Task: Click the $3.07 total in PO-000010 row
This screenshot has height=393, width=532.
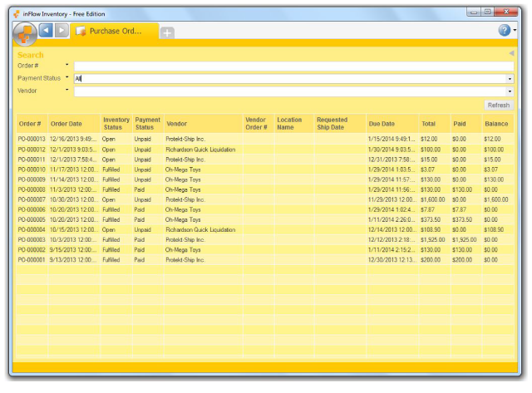Action: pyautogui.click(x=427, y=169)
